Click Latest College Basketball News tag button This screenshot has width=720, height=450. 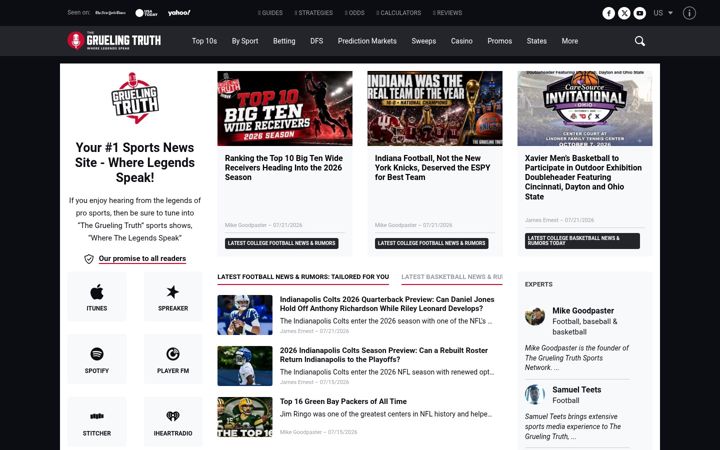[582, 241]
